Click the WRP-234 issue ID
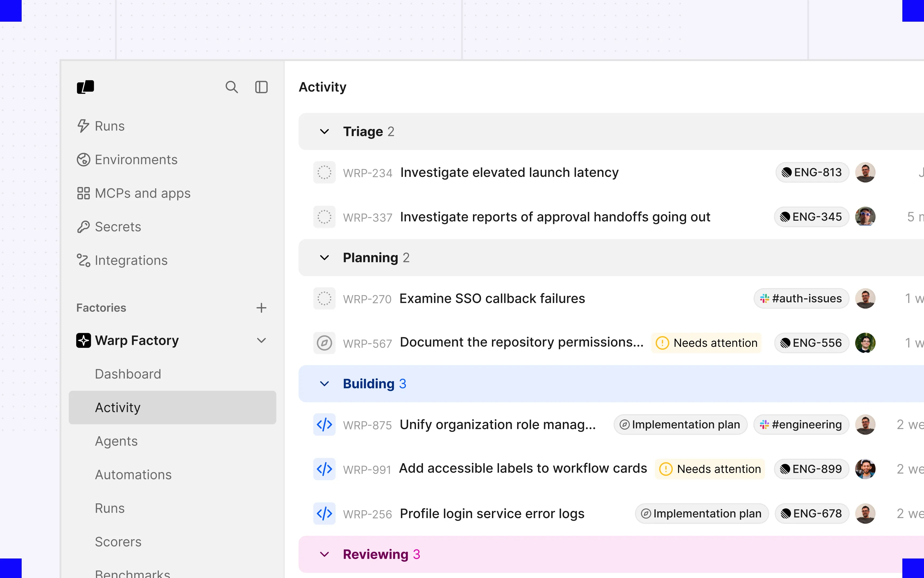 (367, 173)
